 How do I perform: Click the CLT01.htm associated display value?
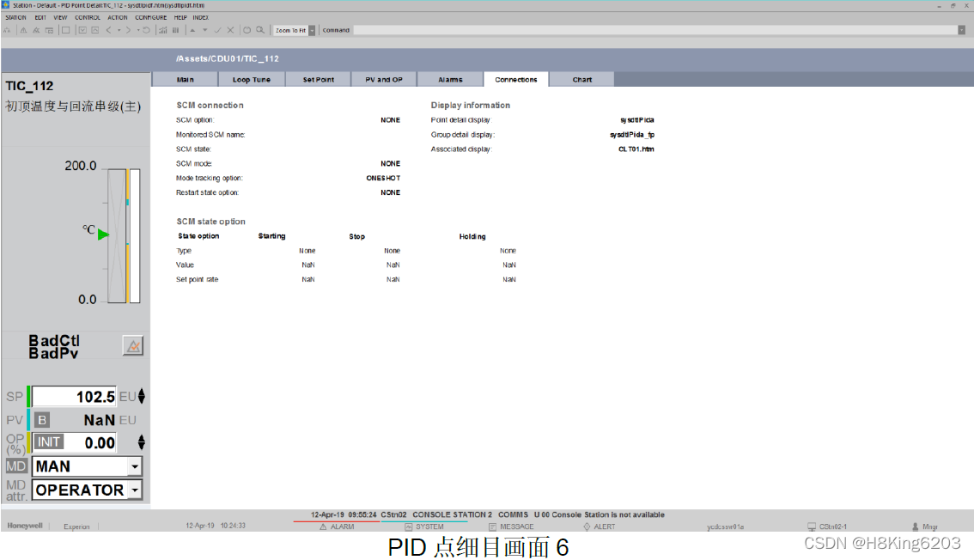[x=636, y=149]
